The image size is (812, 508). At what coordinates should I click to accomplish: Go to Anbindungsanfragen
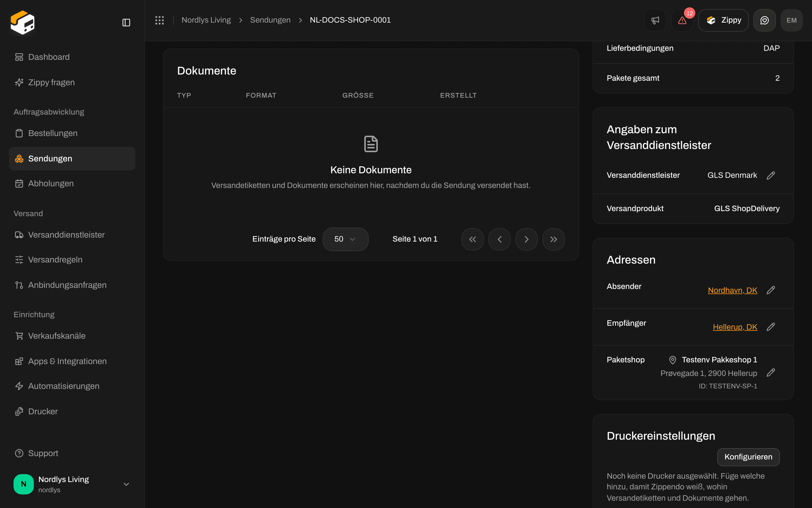72,285
